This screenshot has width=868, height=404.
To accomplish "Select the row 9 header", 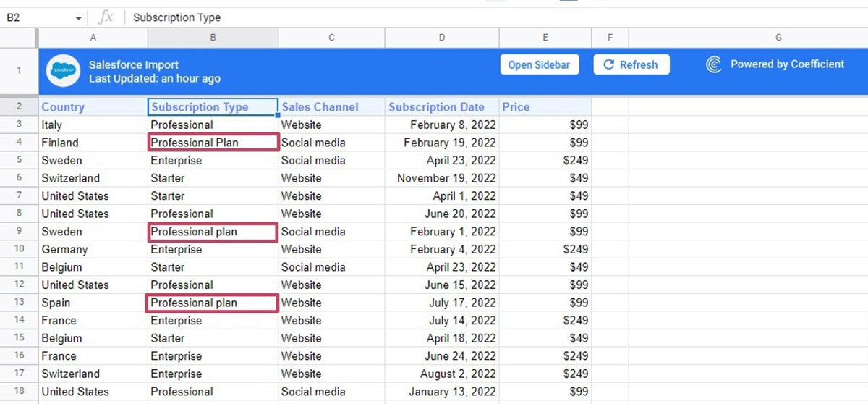I will [20, 232].
